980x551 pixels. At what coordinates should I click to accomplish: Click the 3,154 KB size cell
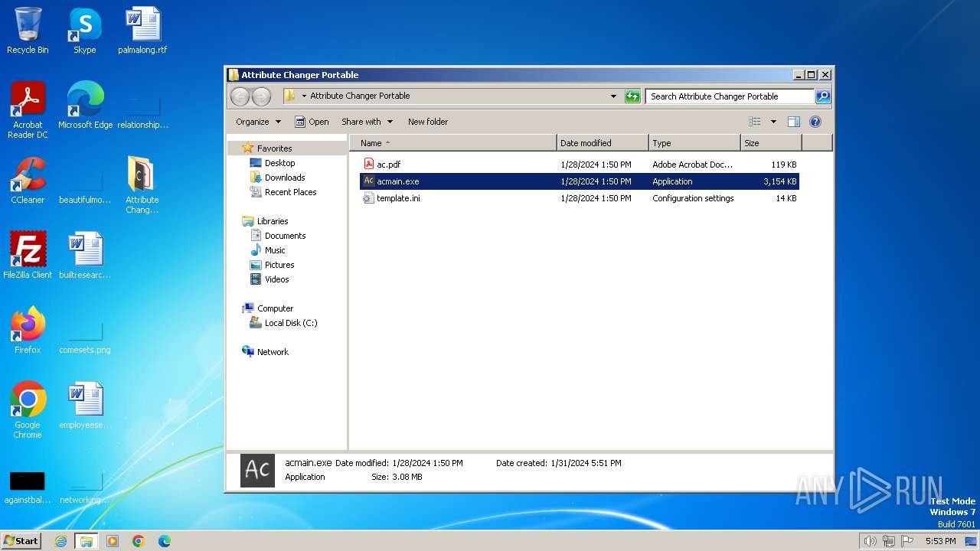[x=779, y=181]
